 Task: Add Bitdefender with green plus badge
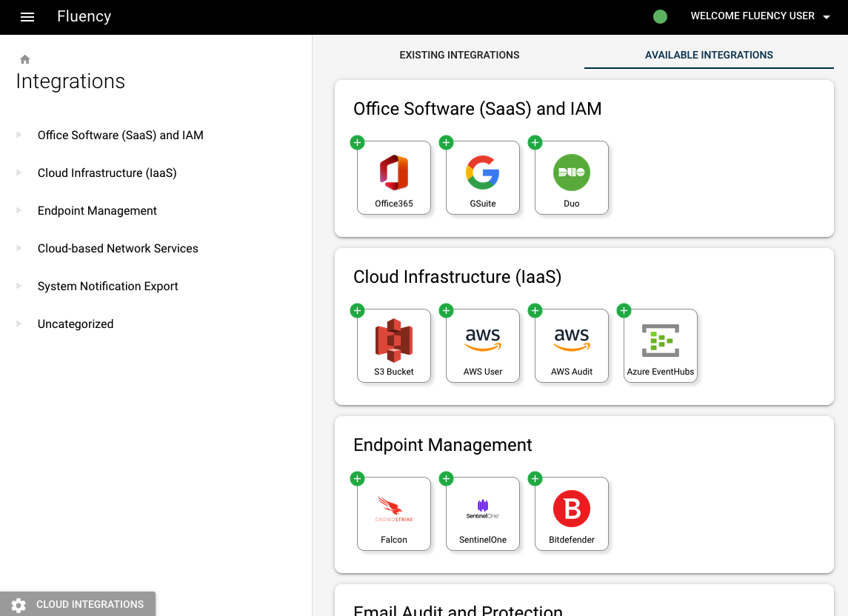coord(535,478)
